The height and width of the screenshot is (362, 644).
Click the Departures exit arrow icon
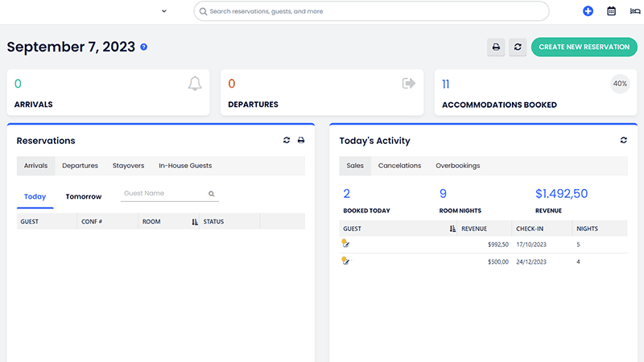(x=409, y=84)
